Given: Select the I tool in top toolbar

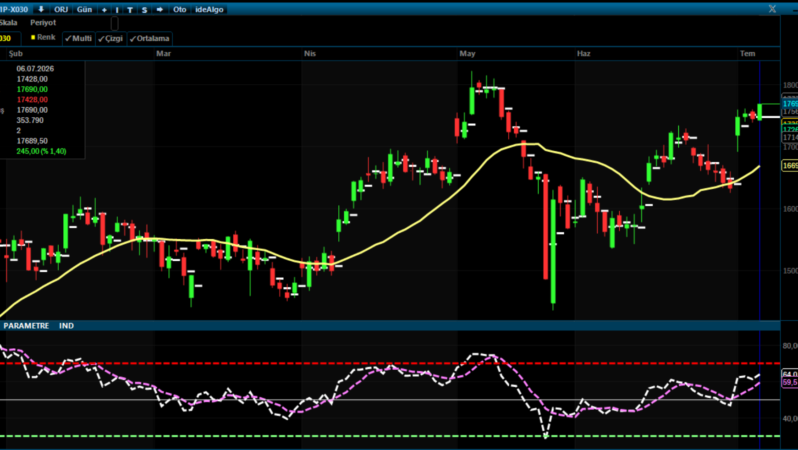Looking at the screenshot, I should pos(117,10).
